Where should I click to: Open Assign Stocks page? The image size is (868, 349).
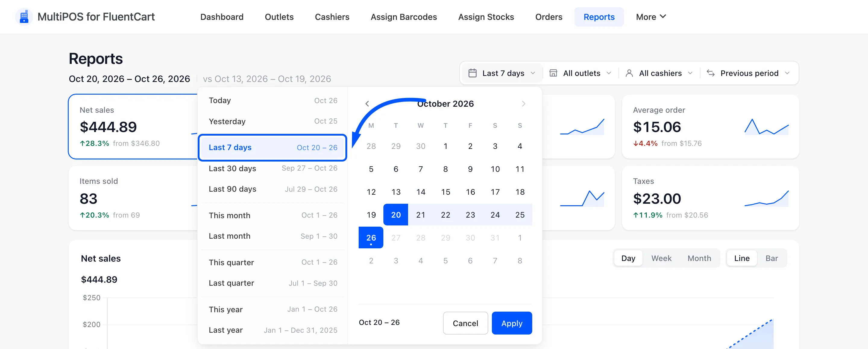[x=486, y=17]
